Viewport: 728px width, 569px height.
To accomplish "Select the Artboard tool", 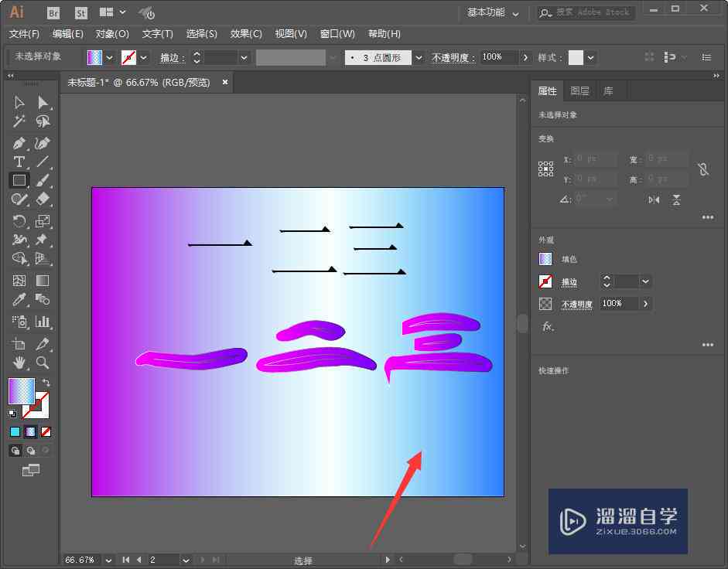I will point(19,343).
